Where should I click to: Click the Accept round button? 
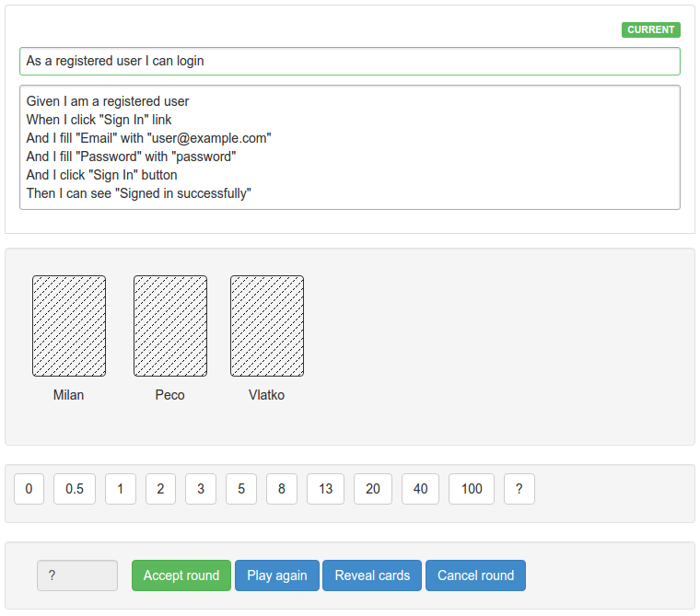(181, 575)
